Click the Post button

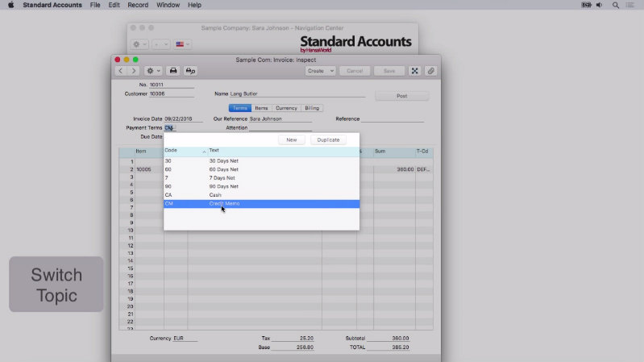coord(401,96)
